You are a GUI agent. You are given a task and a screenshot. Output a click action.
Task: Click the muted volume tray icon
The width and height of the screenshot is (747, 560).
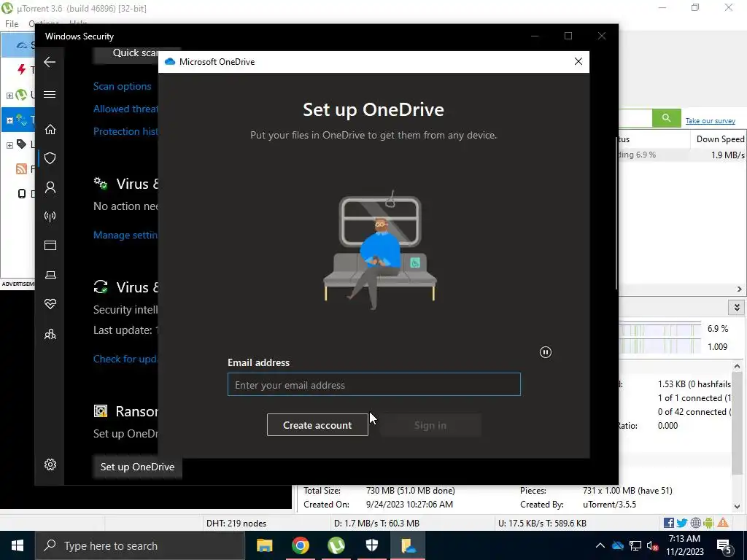coord(653,545)
